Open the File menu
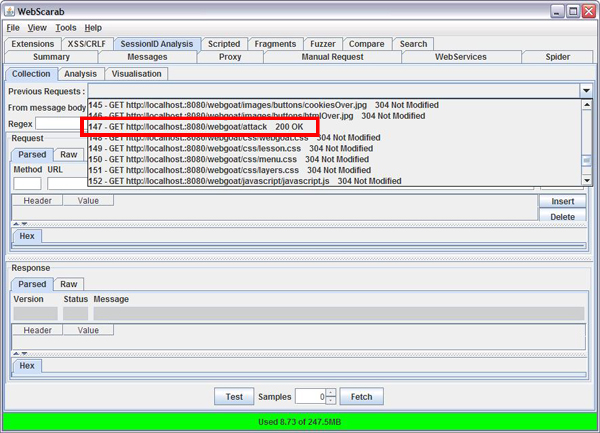The image size is (600, 433). [13, 27]
